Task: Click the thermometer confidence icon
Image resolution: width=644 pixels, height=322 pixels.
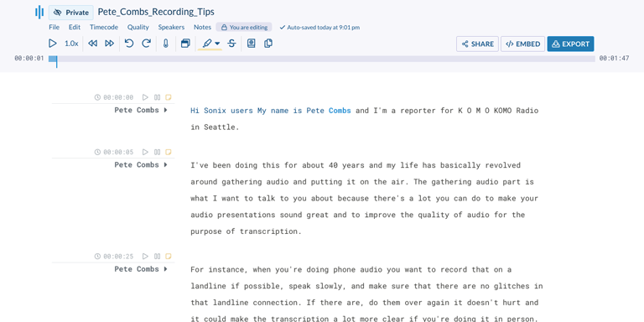Action: [x=166, y=44]
